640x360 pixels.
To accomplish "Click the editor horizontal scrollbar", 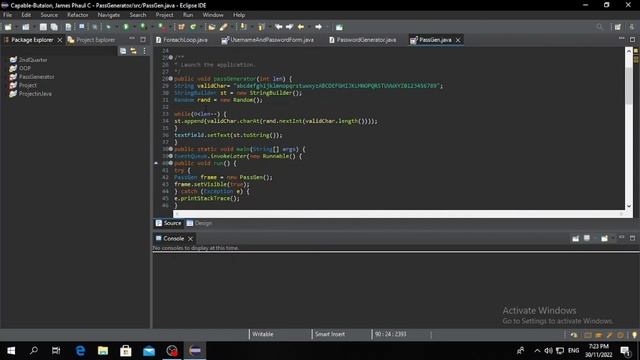I will click(398, 213).
